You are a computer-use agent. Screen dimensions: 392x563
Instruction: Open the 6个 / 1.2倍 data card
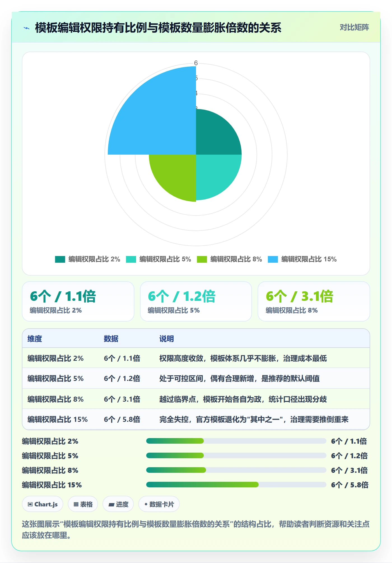pos(196,301)
